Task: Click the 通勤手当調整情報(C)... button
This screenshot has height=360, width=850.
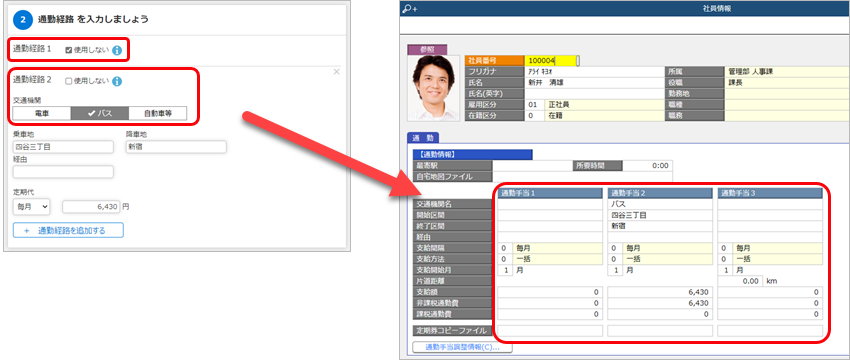Action: coord(463,347)
